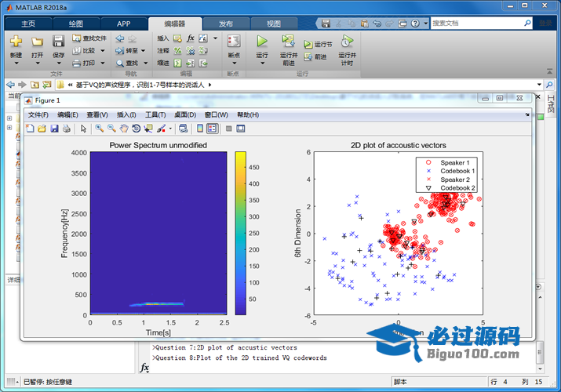Toggle hide plot tools button

pos(228,129)
